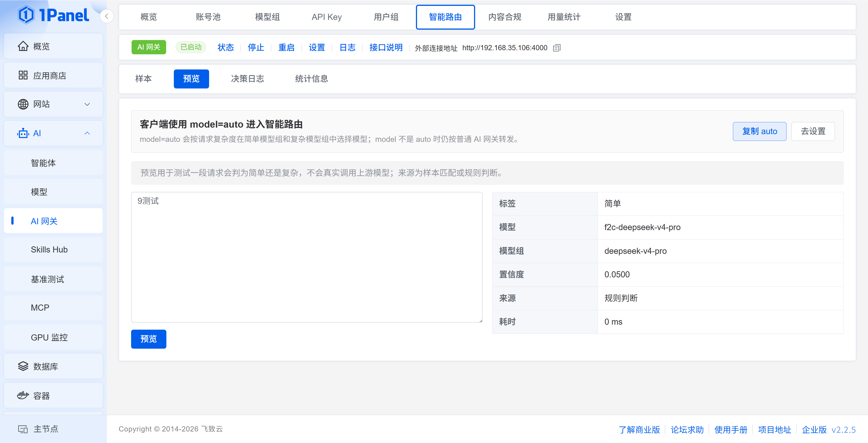
Task: Click the 标签 value 简单
Action: pyautogui.click(x=613, y=203)
